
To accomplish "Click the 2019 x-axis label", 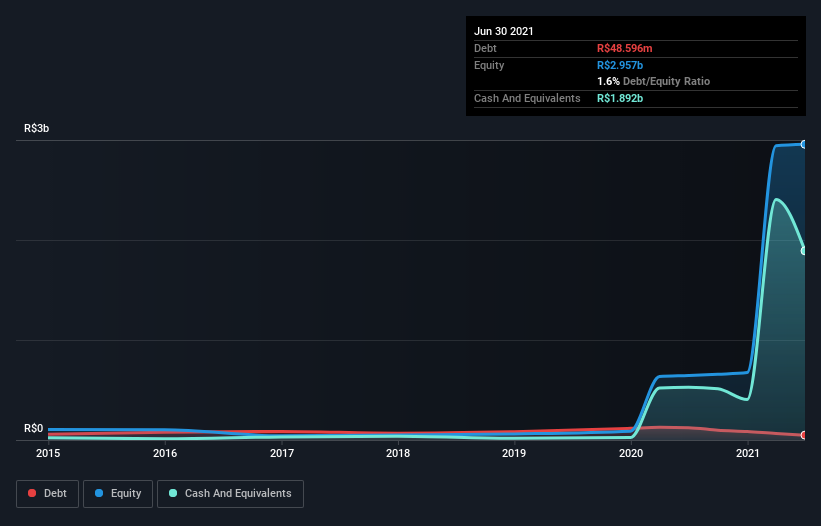I will point(514,453).
